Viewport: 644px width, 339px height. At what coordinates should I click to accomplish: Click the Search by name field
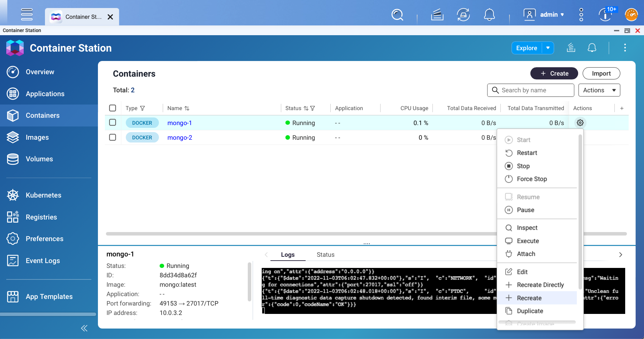(x=535, y=90)
